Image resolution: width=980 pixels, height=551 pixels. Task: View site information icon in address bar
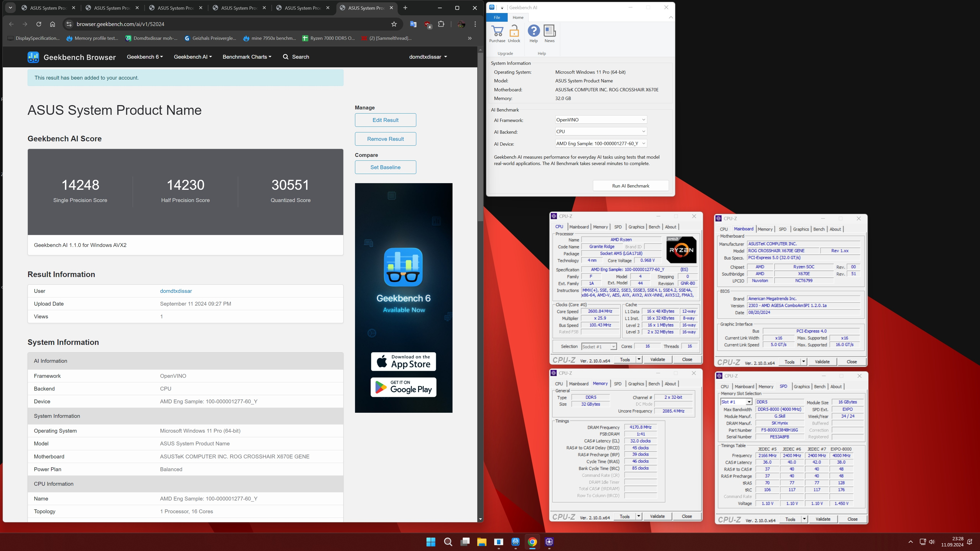[x=69, y=24]
